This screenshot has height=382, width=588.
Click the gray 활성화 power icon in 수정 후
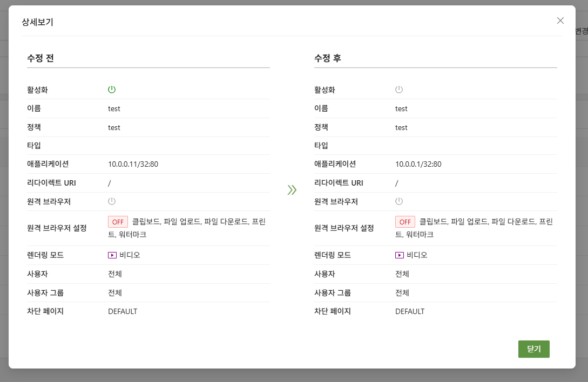click(399, 90)
